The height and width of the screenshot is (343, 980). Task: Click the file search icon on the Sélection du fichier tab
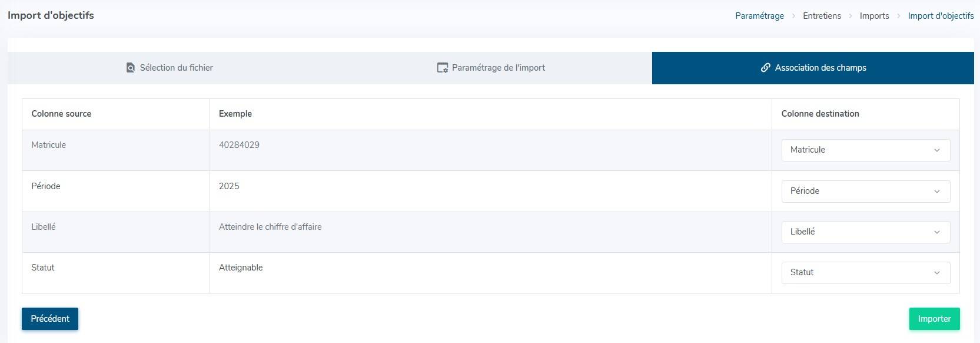click(131, 68)
